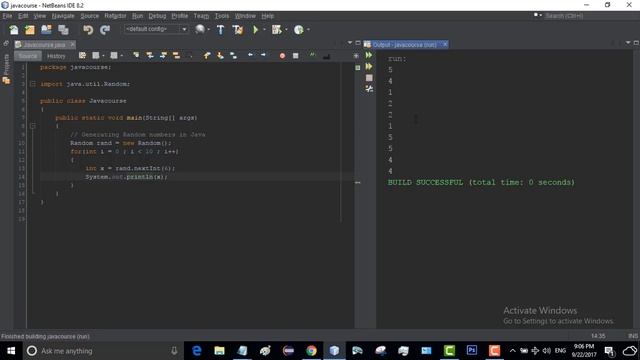Click Re-run green arrows in Output panel
The height and width of the screenshot is (360, 640).
pos(369,55)
